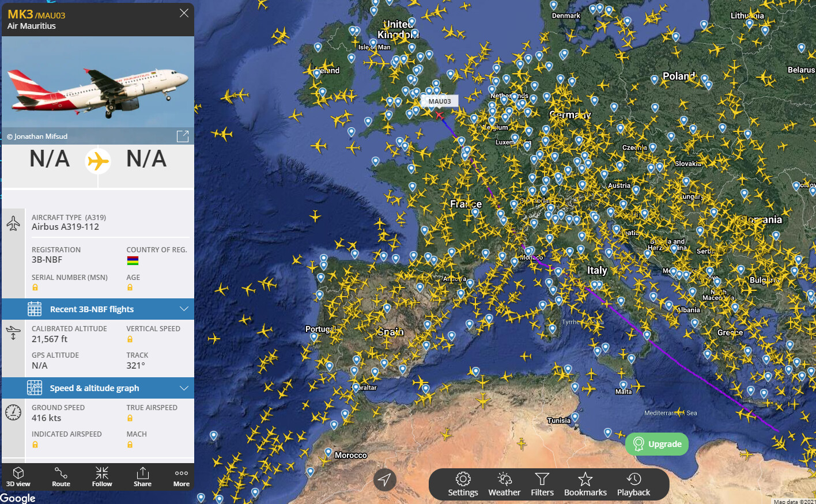The width and height of the screenshot is (816, 504).
Task: Follow the MAU03 aircraft
Action: pyautogui.click(x=102, y=476)
